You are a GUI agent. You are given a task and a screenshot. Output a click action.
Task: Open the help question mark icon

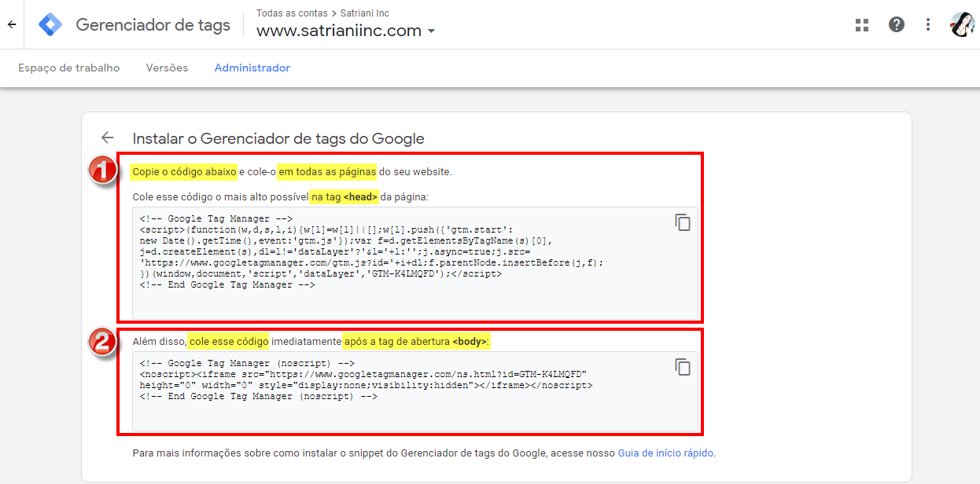[897, 24]
